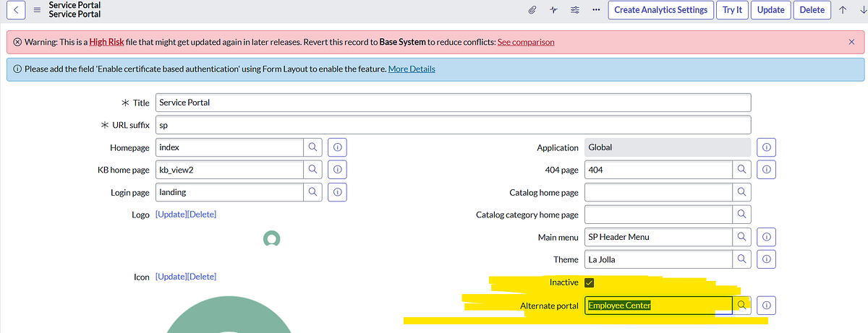The image size is (868, 333).
Task: Open the More Details link
Action: tap(412, 69)
